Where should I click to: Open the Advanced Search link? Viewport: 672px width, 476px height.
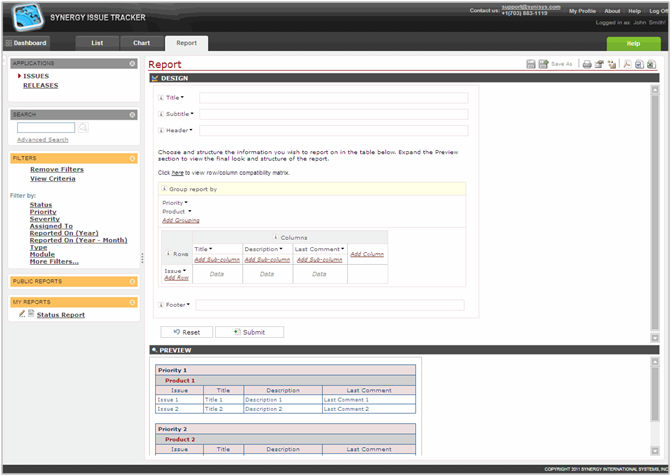pos(42,140)
